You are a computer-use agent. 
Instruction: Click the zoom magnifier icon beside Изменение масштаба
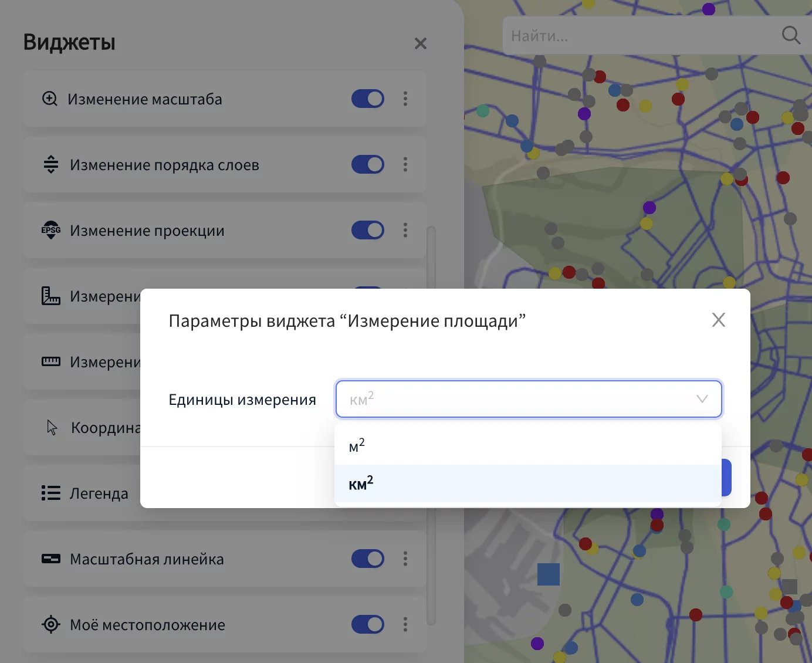tap(50, 99)
